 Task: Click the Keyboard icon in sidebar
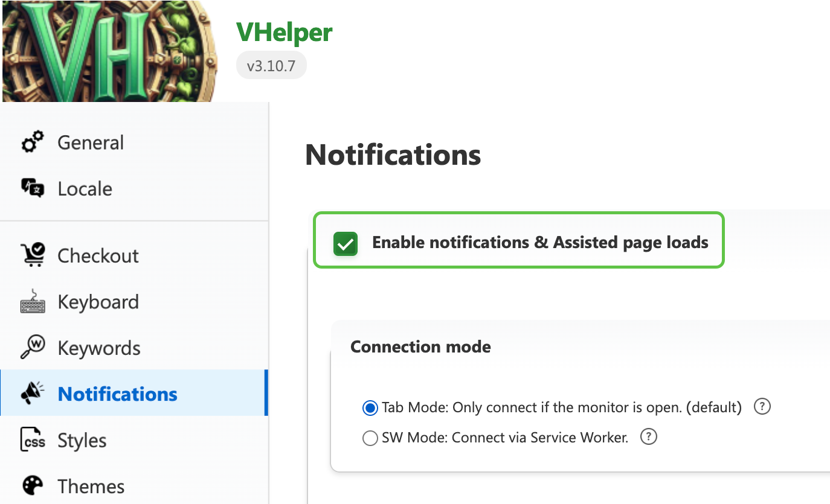click(x=33, y=302)
